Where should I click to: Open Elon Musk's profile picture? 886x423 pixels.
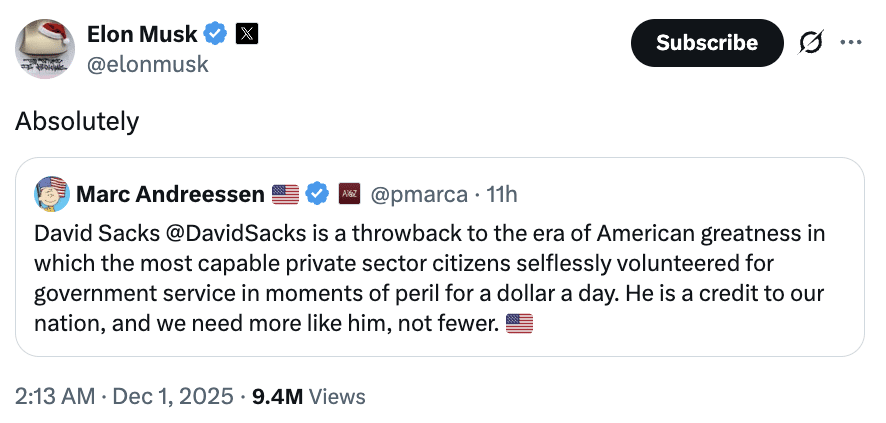[44, 48]
